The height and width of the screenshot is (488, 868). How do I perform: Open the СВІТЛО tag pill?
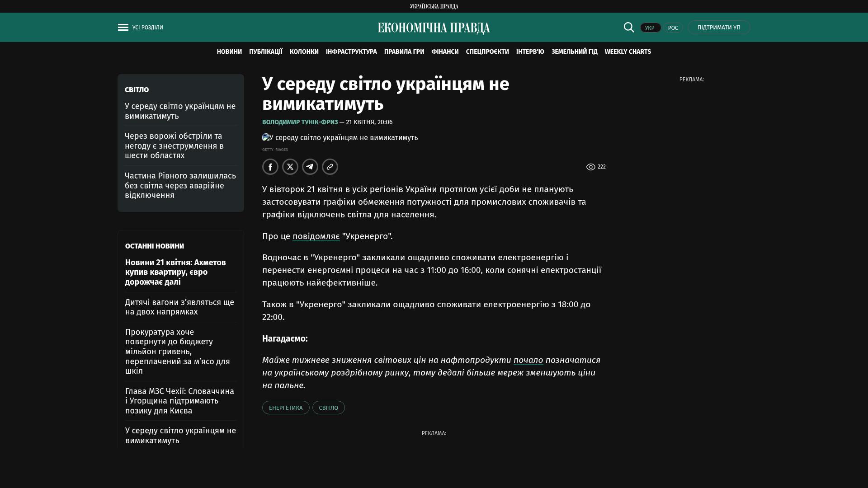328,408
